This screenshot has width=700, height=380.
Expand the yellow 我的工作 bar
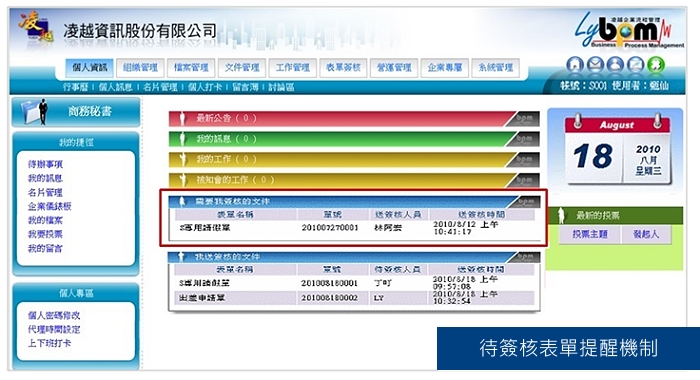pos(354,159)
